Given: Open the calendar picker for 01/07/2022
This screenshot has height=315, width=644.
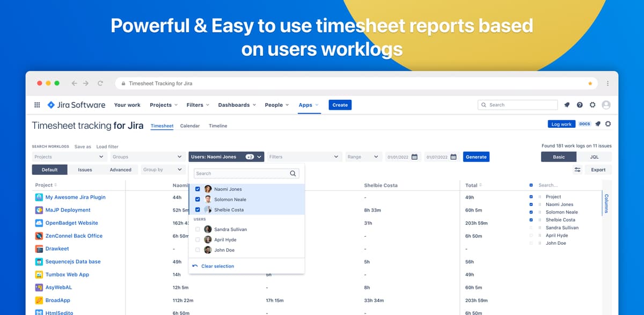Looking at the screenshot, I should click(453, 157).
